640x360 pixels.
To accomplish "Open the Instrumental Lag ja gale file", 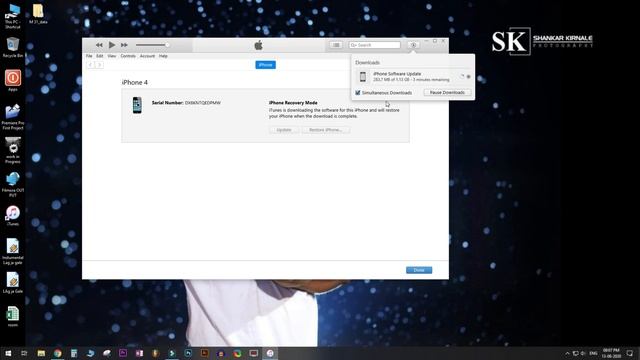I will 13,251.
